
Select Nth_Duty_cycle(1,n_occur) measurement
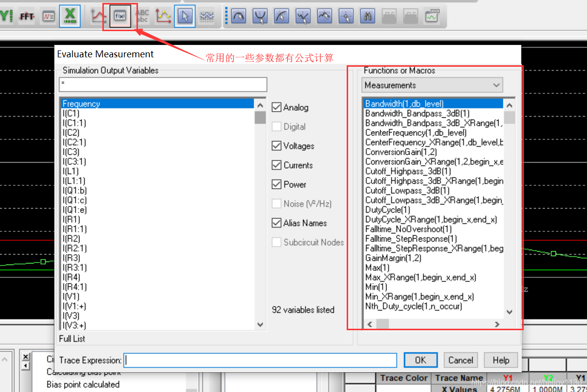pos(433,306)
